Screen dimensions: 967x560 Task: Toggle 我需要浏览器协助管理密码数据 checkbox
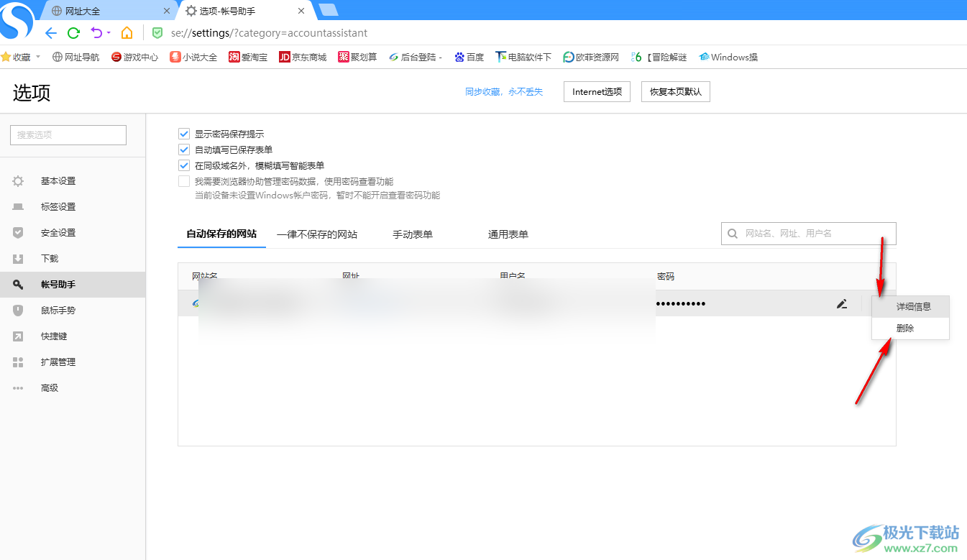coord(184,181)
